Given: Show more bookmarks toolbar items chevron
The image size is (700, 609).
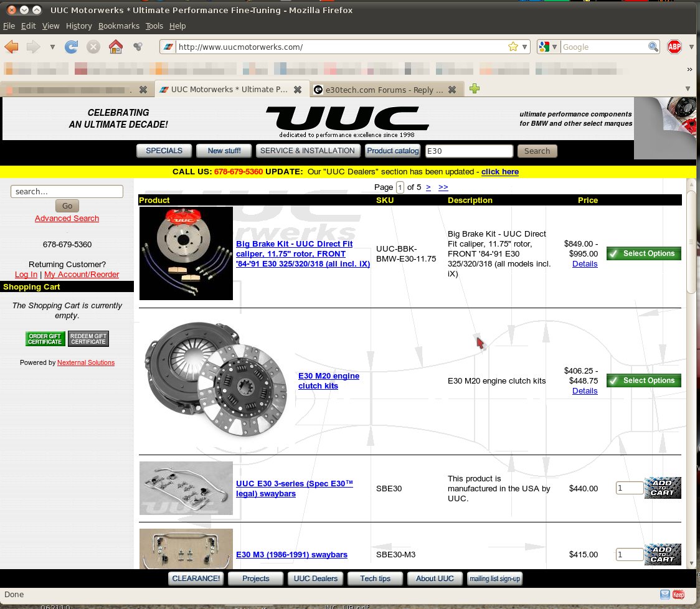Looking at the screenshot, I should click(x=690, y=69).
